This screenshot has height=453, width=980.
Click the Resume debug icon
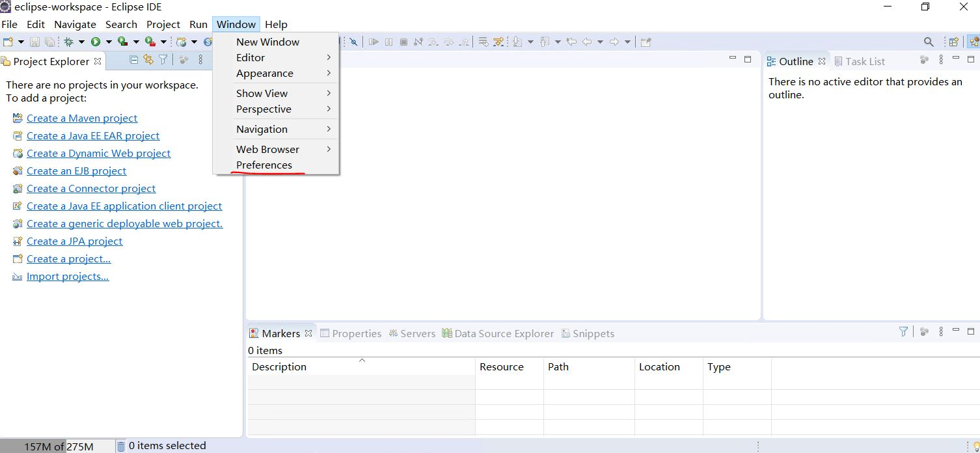(374, 42)
